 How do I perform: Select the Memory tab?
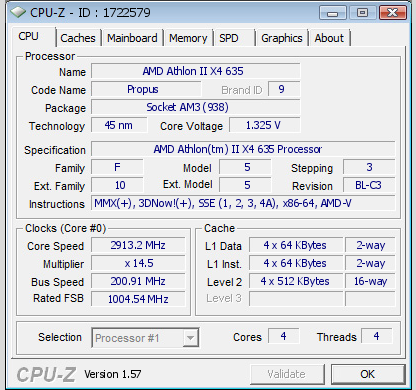[x=188, y=38]
